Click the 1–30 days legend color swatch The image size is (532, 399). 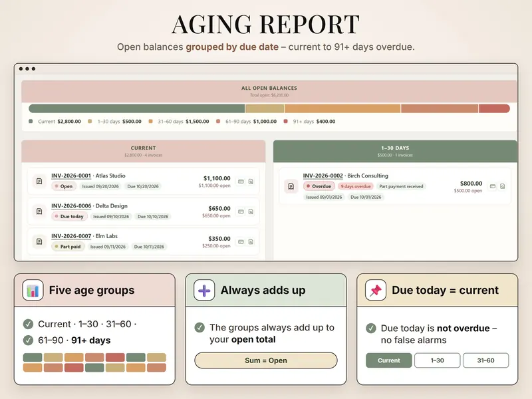coord(90,121)
